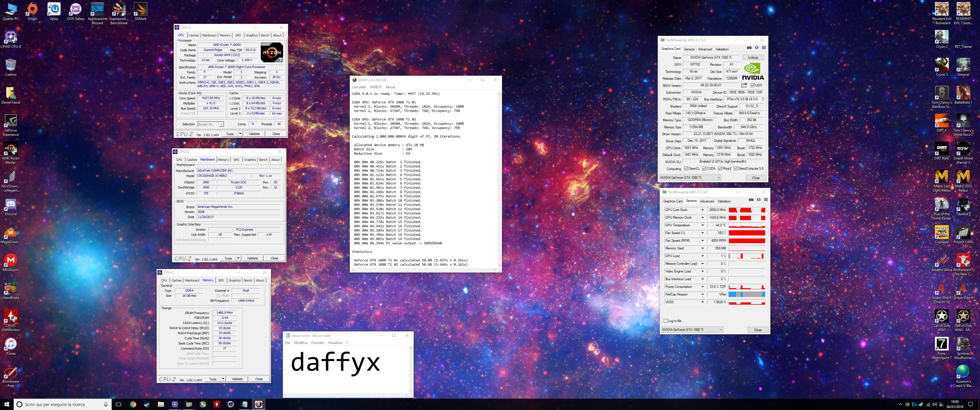Screen dimensions: 980x410
Task: Toggle the UEFI checkbox in GPU-Z
Action: (752, 86)
